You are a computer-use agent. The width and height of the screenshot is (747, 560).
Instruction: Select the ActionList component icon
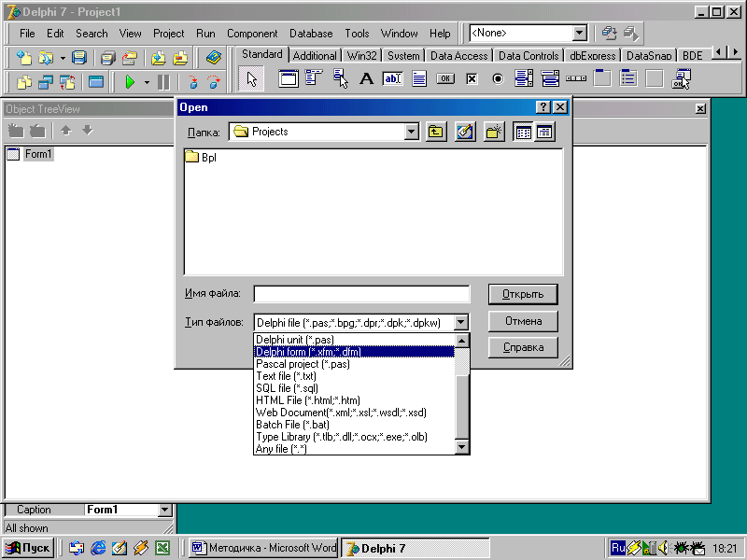(681, 78)
